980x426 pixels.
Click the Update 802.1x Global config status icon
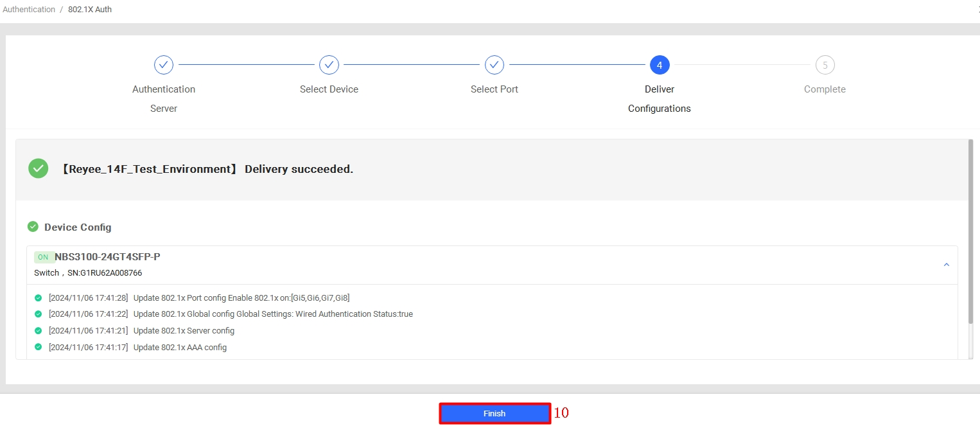(x=38, y=314)
